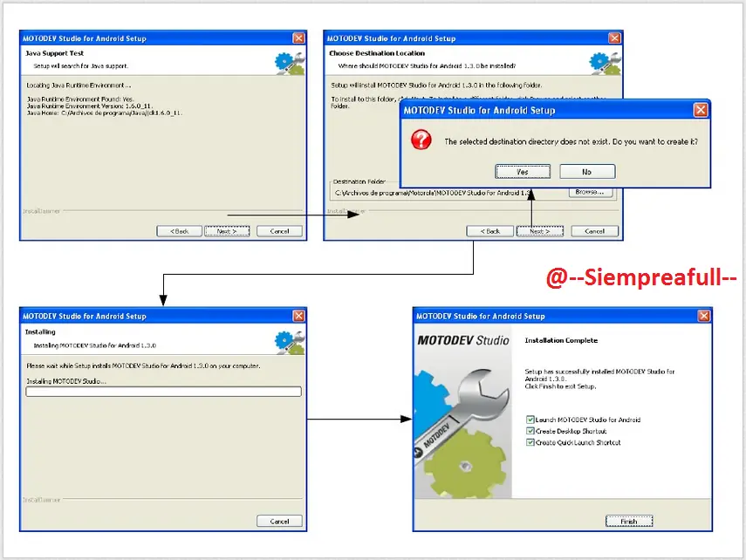The image size is (746, 560).
Task: Click the question mark icon in dialog
Action: pos(421,140)
